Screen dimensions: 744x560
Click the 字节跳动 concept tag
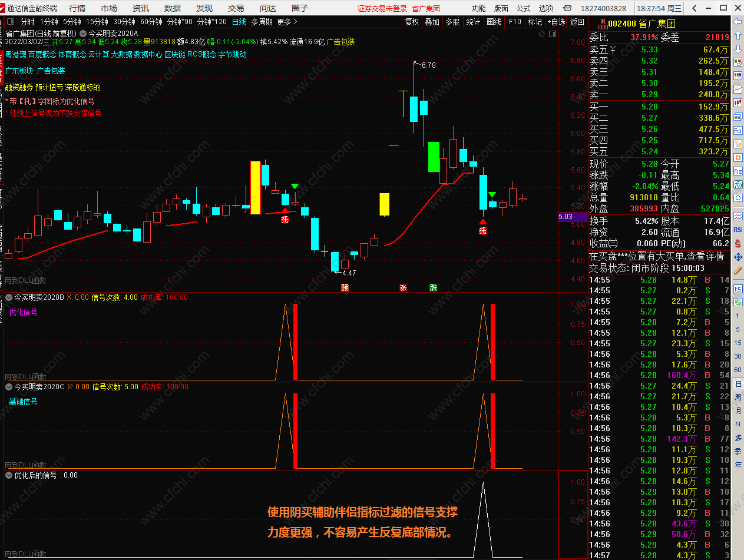233,54
